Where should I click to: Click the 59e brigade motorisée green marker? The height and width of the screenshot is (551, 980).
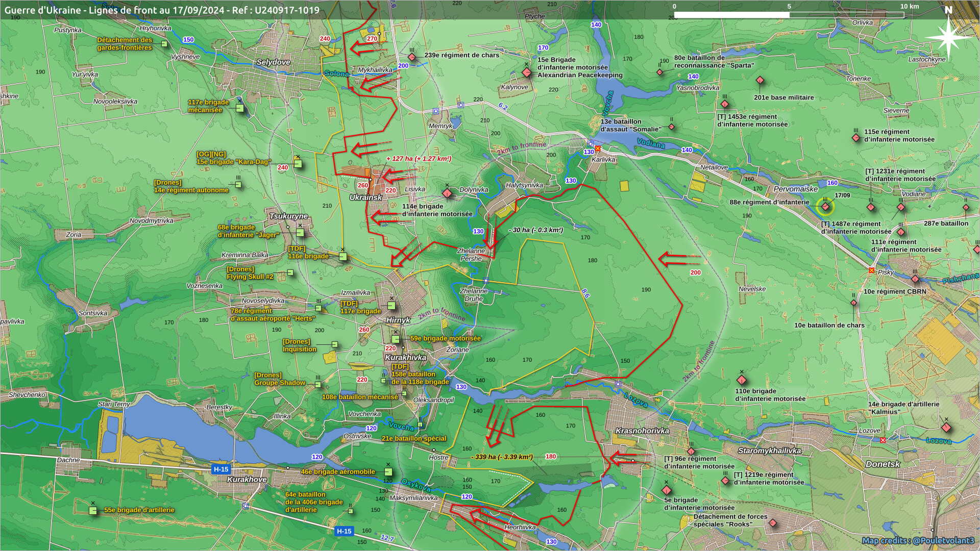(396, 339)
